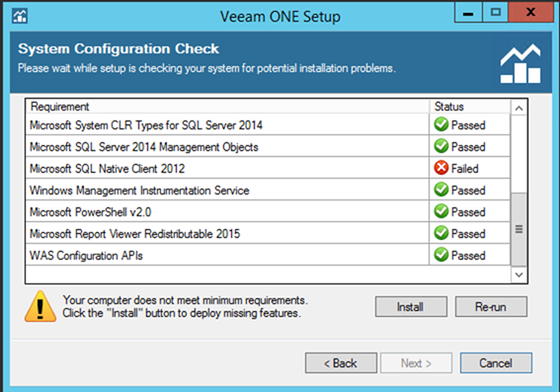560x392 pixels.
Task: Click green check icon for PowerShell v2.0 row
Action: [x=441, y=211]
